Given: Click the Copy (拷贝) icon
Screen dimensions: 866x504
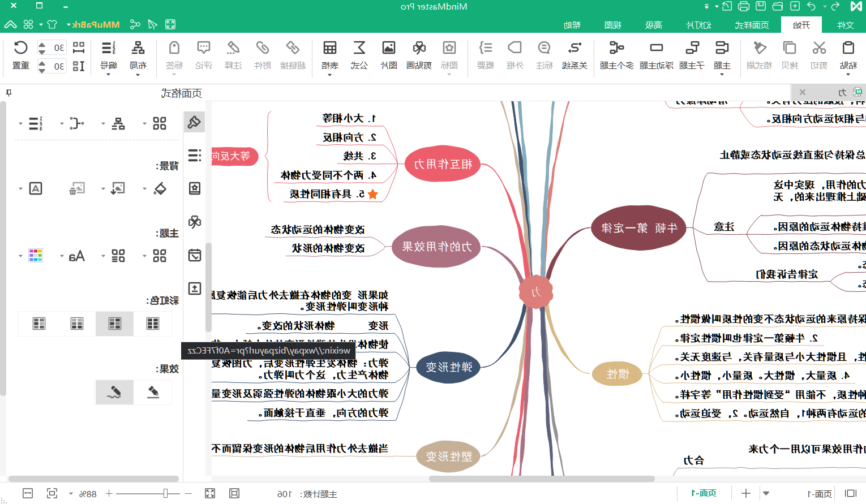Looking at the screenshot, I should click(x=790, y=48).
